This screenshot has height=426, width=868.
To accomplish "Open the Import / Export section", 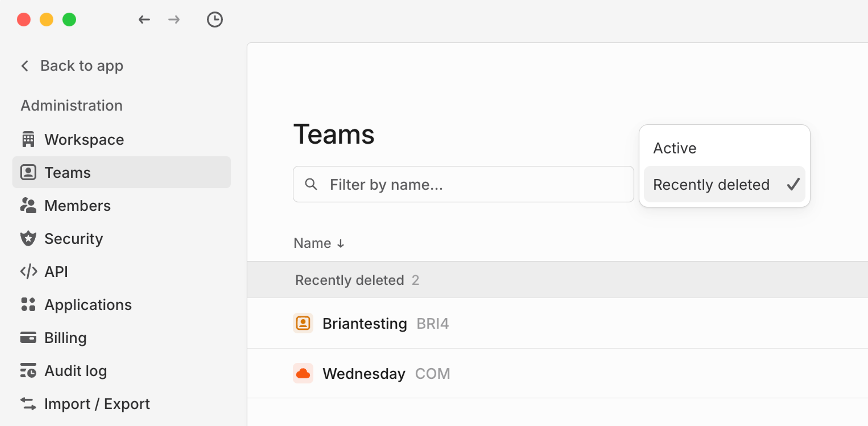I will (x=97, y=404).
